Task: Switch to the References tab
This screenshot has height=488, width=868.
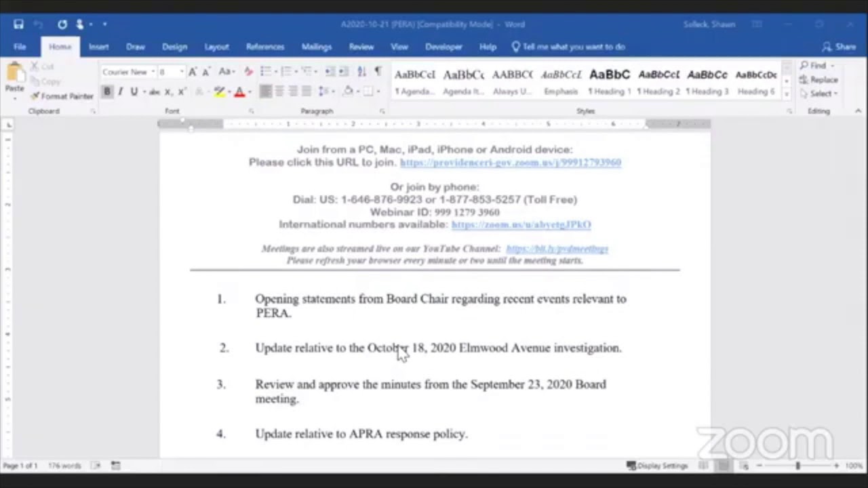Action: [264, 47]
